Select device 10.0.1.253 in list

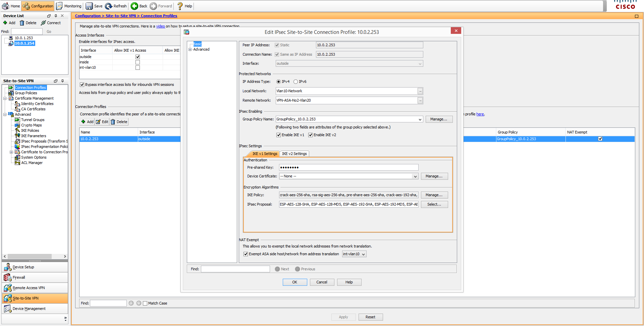(23, 38)
